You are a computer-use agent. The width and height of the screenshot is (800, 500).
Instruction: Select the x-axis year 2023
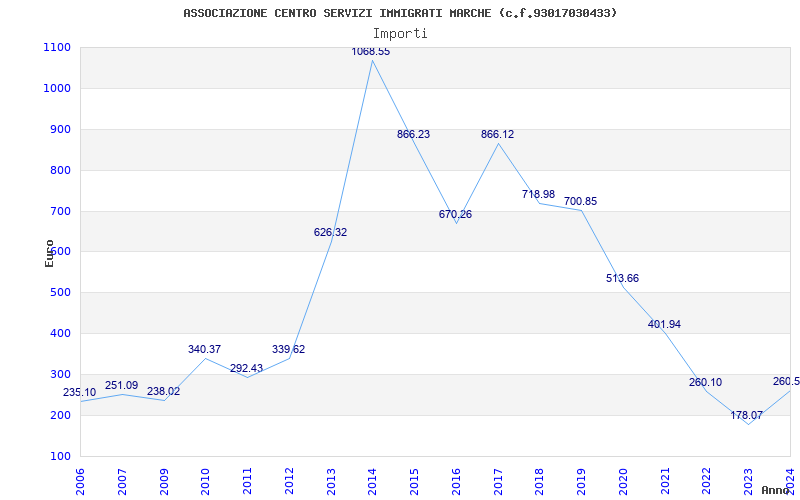tap(748, 482)
